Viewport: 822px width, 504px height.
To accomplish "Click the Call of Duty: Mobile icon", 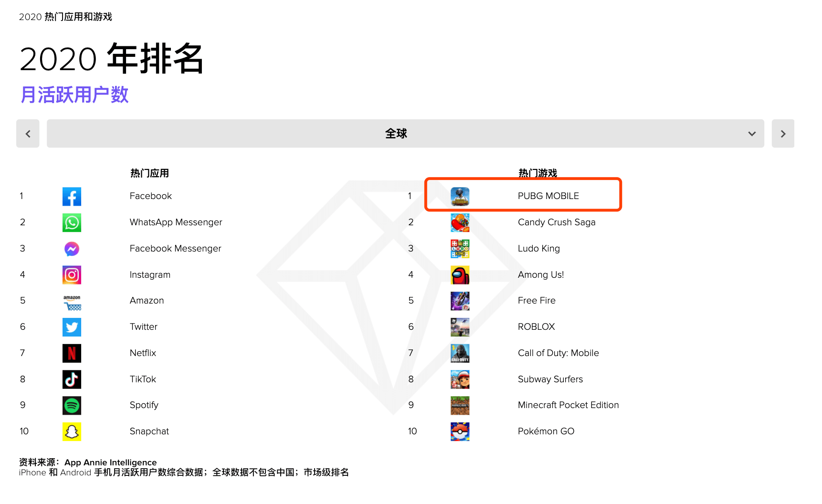I will click(x=460, y=353).
